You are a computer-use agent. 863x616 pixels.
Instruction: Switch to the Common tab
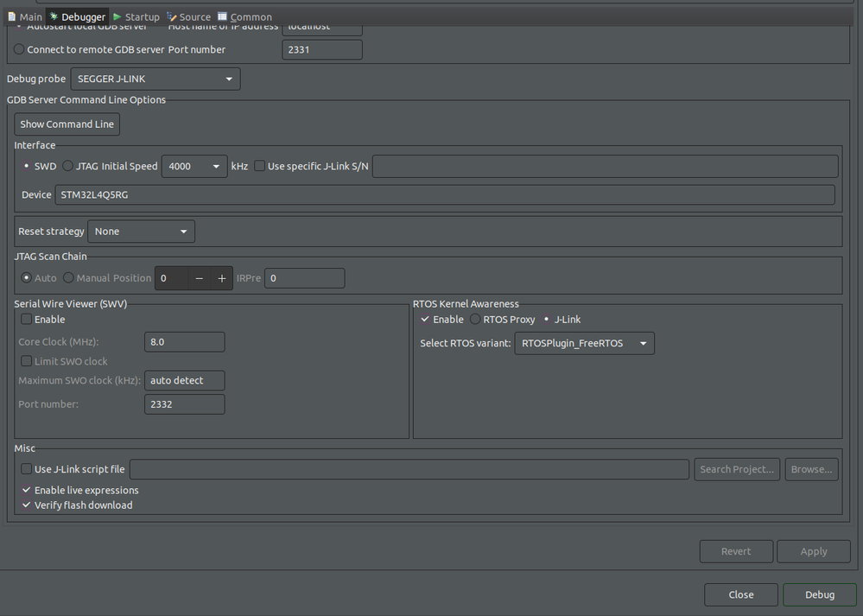click(x=244, y=16)
